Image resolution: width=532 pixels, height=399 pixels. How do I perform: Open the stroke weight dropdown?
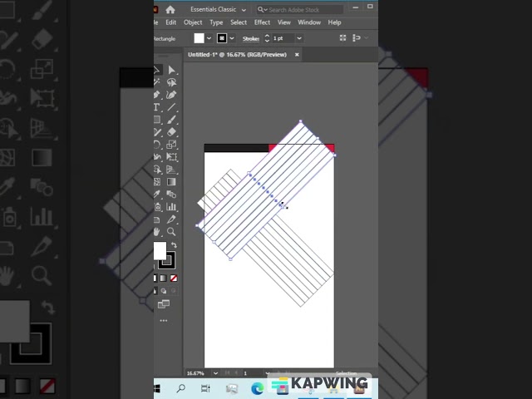click(x=299, y=38)
